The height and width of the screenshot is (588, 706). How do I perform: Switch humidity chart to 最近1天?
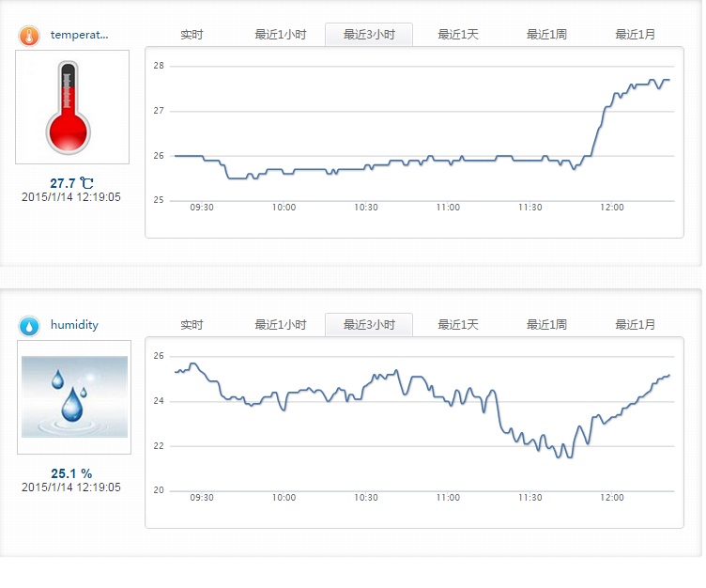pyautogui.click(x=458, y=325)
